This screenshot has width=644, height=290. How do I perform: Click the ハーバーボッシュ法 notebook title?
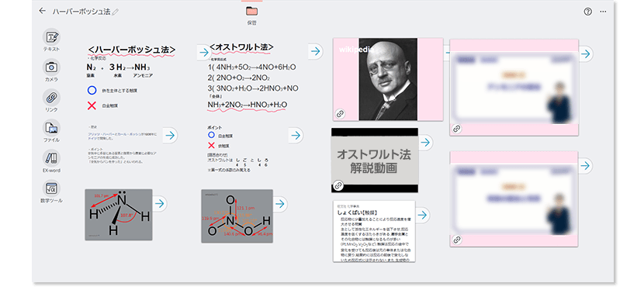[81, 12]
